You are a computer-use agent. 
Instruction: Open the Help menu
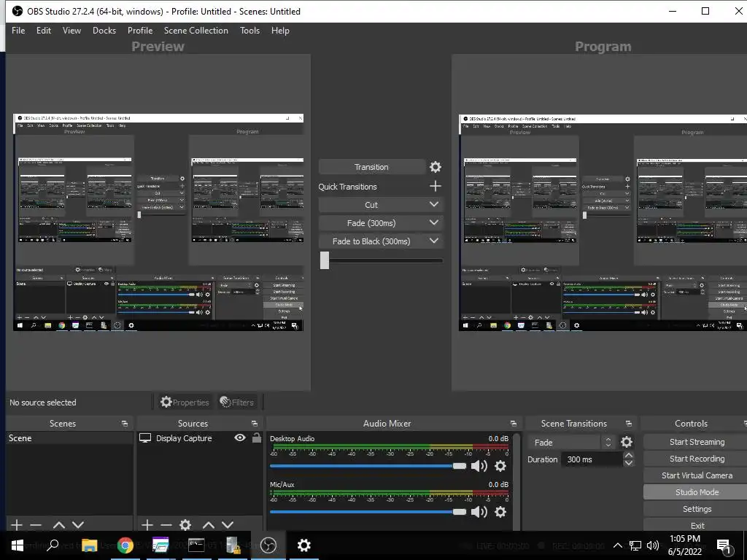(x=280, y=31)
